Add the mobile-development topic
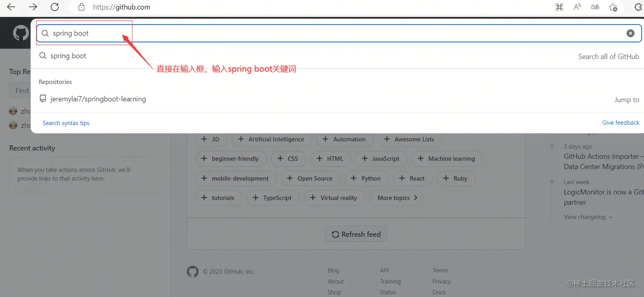This screenshot has width=644, height=297. click(236, 179)
